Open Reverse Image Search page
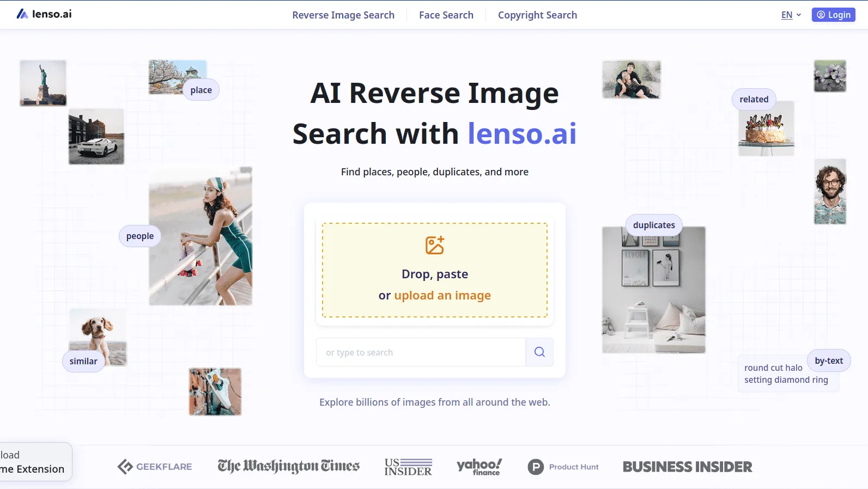 [343, 15]
